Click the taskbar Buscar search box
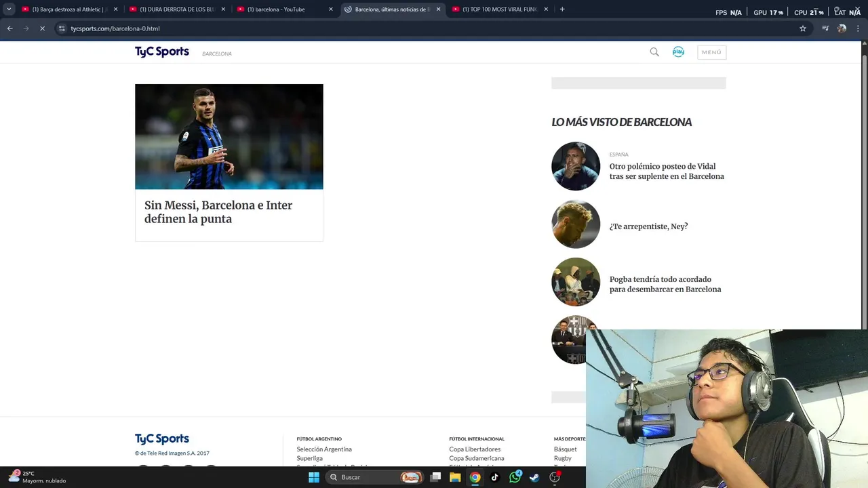The width and height of the screenshot is (868, 488). click(x=374, y=477)
